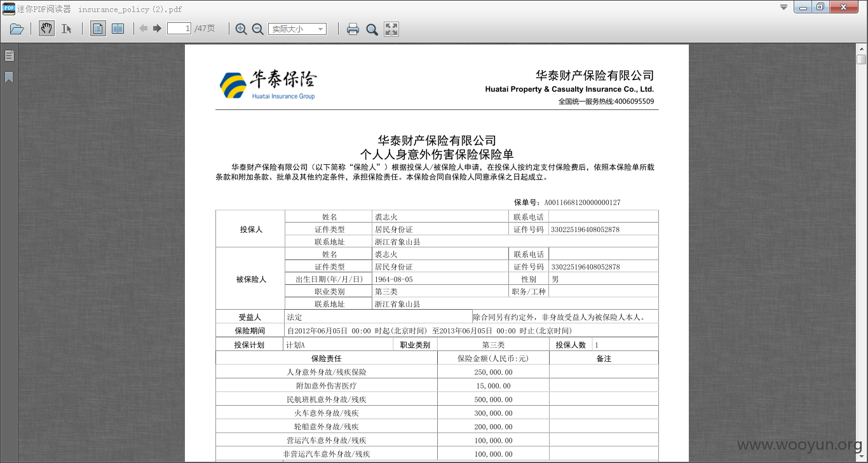This screenshot has width=868, height=463.
Task: Toggle full screen mode icon
Action: click(x=391, y=29)
